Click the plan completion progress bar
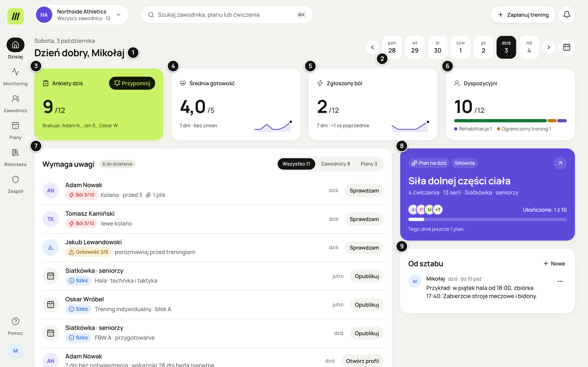The width and height of the screenshot is (588, 367). (x=487, y=219)
